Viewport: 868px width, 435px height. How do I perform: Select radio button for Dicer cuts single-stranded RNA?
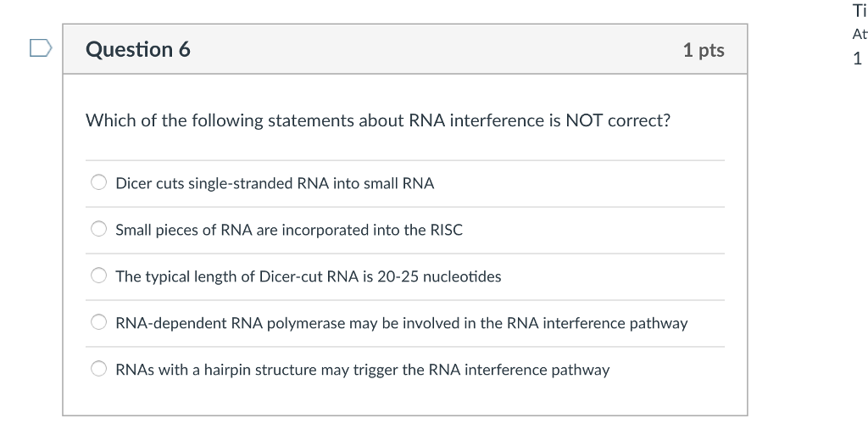pyautogui.click(x=99, y=182)
